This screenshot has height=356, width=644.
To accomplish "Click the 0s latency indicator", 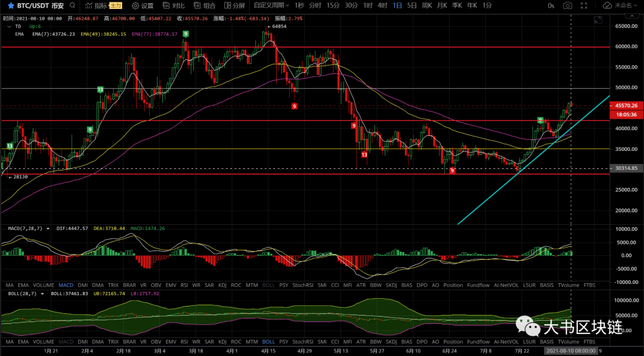I will [x=551, y=6].
